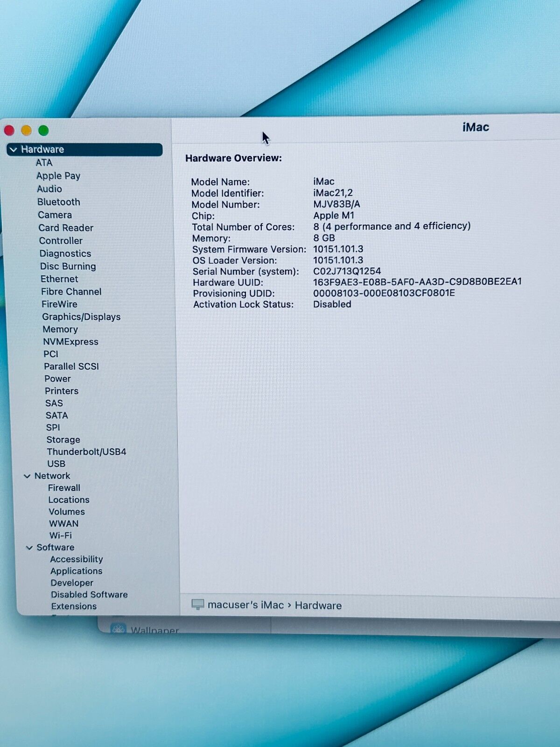The image size is (560, 747).
Task: Open NVMExpress entry
Action: point(70,342)
